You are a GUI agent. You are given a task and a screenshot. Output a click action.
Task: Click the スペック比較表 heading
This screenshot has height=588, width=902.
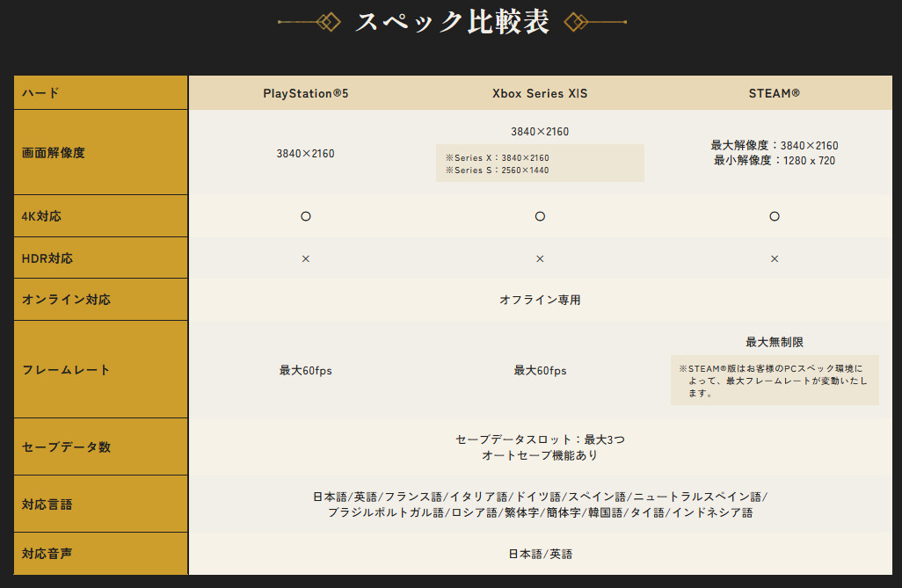[x=452, y=22]
